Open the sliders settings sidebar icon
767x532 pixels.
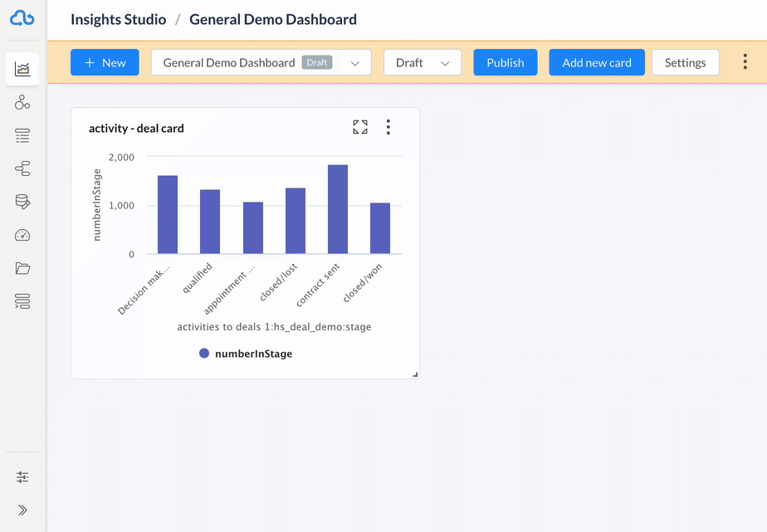(x=22, y=476)
